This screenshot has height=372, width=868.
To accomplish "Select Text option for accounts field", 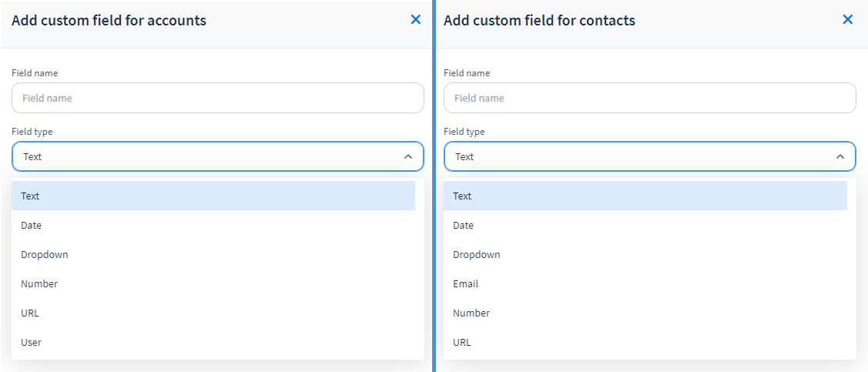I will tap(213, 196).
